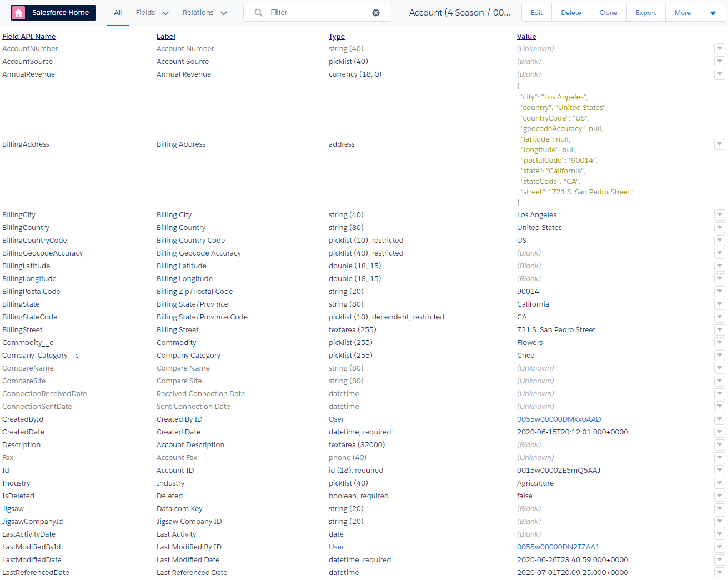
Task: Open row actions arrow for IsDeleted
Action: pyautogui.click(x=720, y=496)
